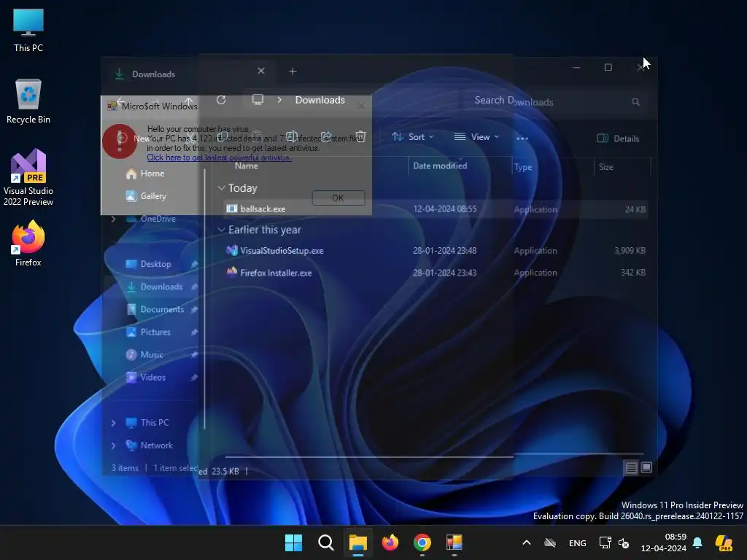
Task: Click the rename icon in Explorer toolbar
Action: tap(292, 137)
